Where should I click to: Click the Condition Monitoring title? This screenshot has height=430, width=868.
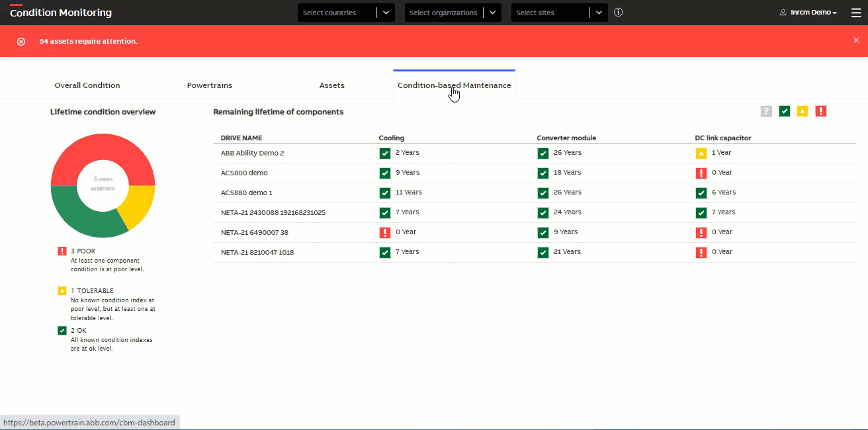(61, 13)
